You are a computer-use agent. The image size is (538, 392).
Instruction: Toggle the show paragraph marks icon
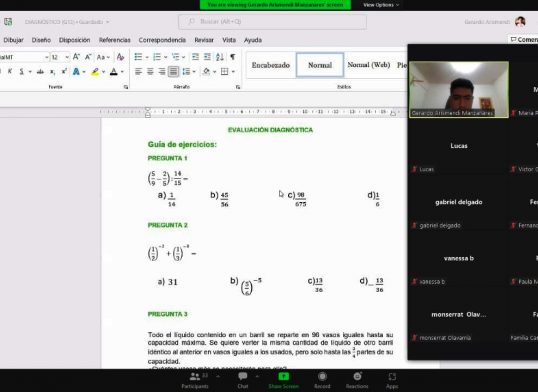(233, 57)
